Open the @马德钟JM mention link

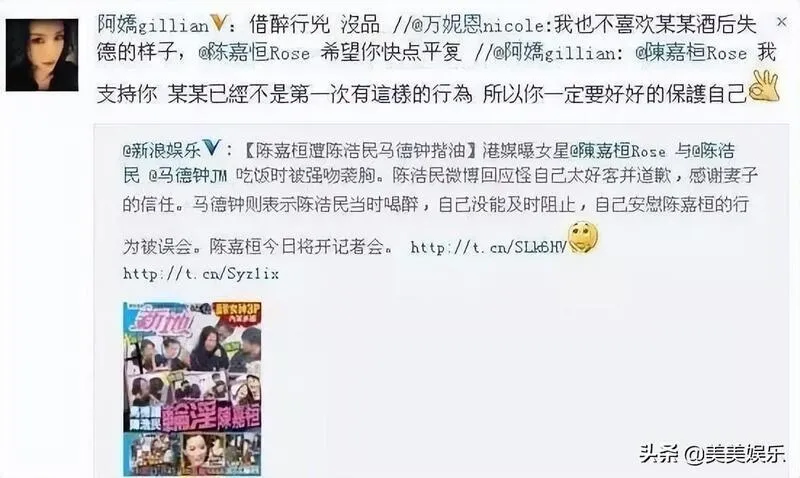point(188,176)
